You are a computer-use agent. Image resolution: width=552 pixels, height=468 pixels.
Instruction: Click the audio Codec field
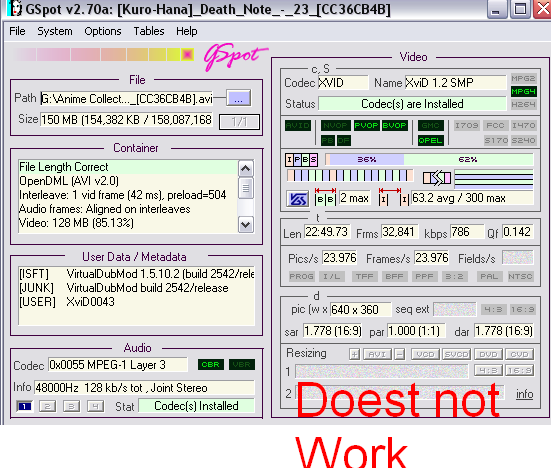[118, 365]
